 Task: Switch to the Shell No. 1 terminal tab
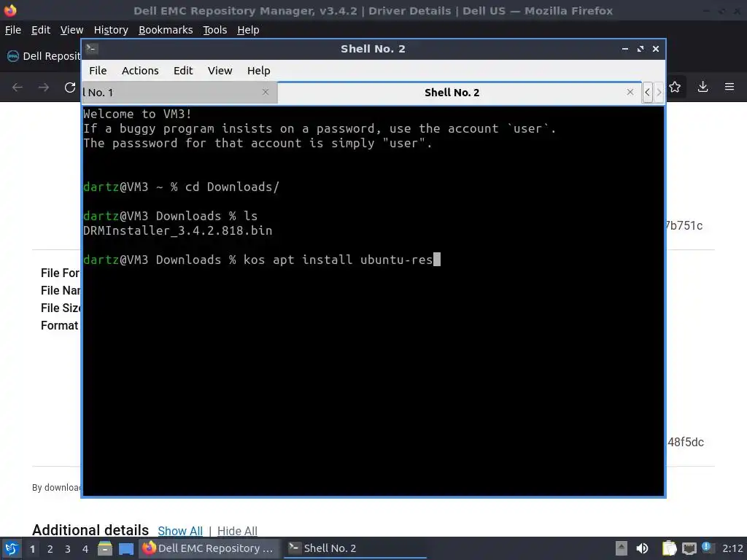[x=179, y=93]
